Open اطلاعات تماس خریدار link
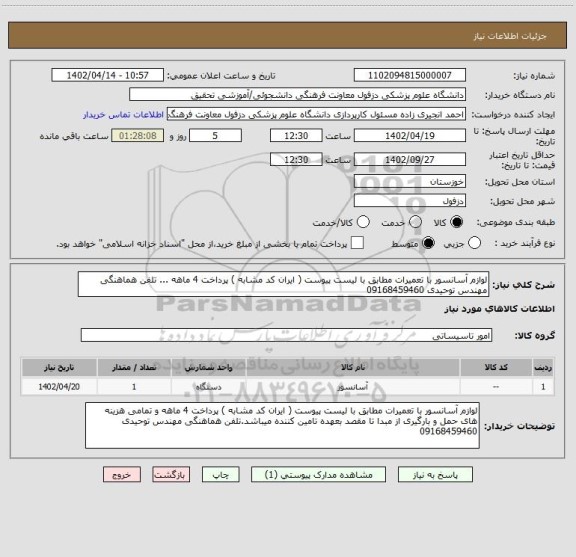 pos(123,115)
